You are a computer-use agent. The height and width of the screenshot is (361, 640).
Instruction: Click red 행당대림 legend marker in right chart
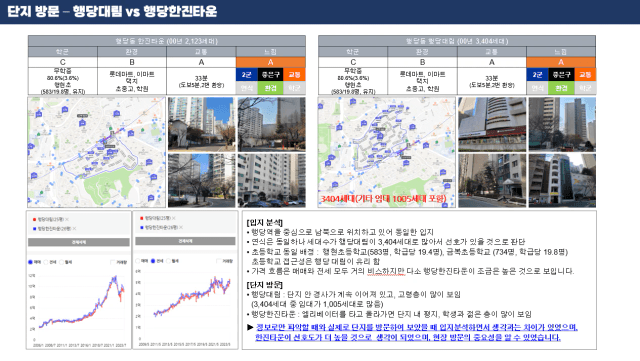click(x=141, y=218)
